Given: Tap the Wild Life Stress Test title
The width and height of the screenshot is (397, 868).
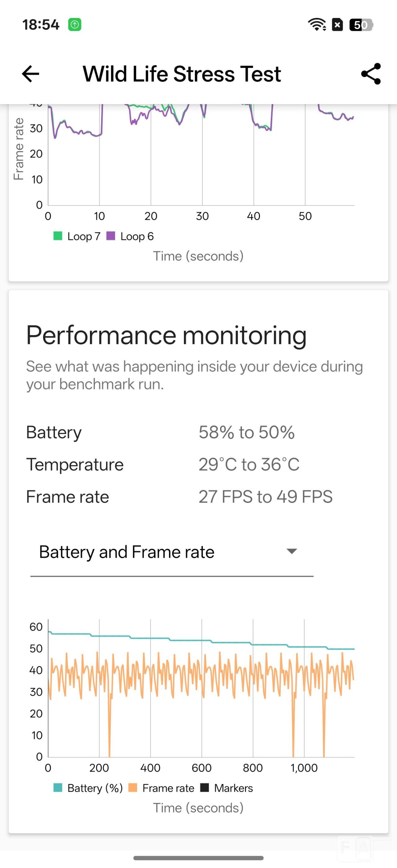Looking at the screenshot, I should click(182, 74).
